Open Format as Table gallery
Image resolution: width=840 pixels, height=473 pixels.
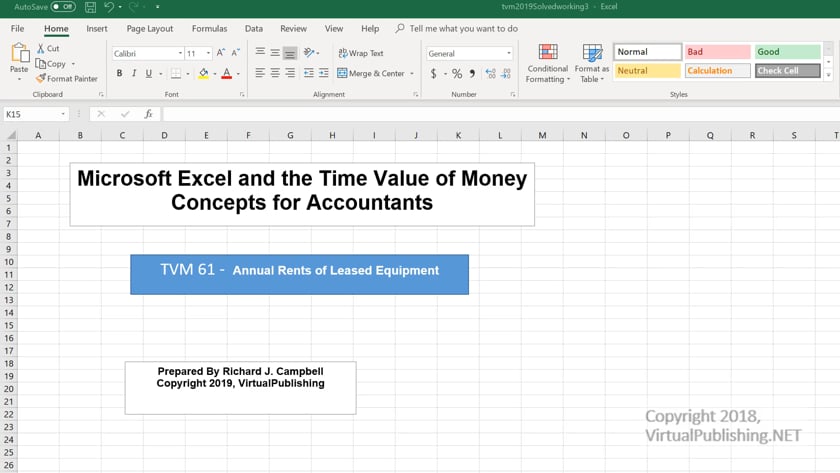pyautogui.click(x=591, y=63)
